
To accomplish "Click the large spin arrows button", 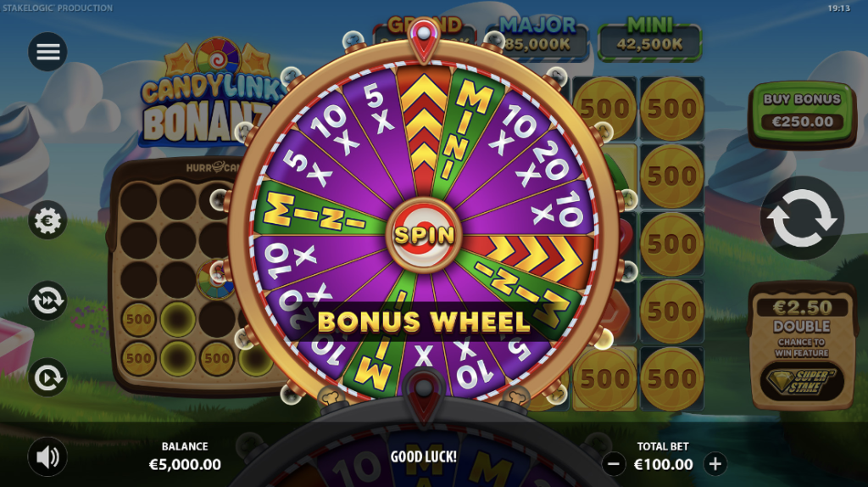I will 802,218.
